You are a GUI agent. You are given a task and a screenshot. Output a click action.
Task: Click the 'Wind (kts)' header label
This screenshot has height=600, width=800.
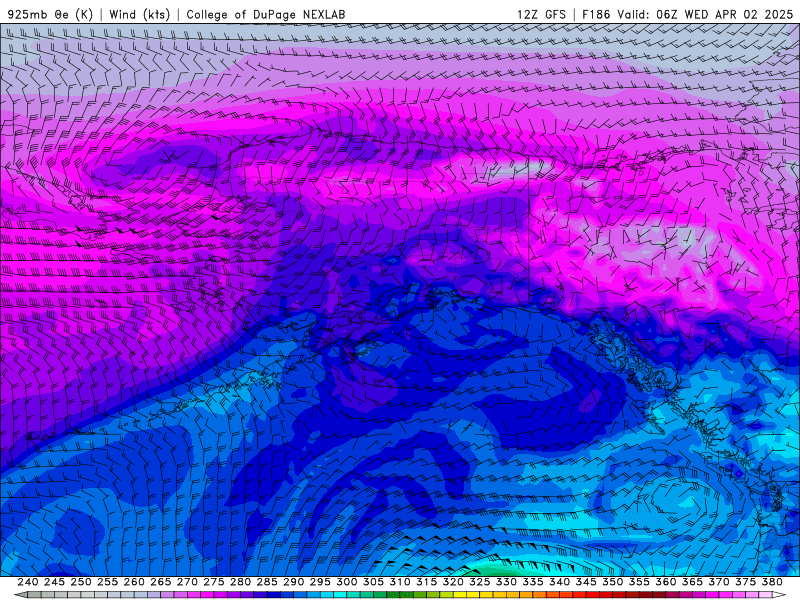click(139, 15)
